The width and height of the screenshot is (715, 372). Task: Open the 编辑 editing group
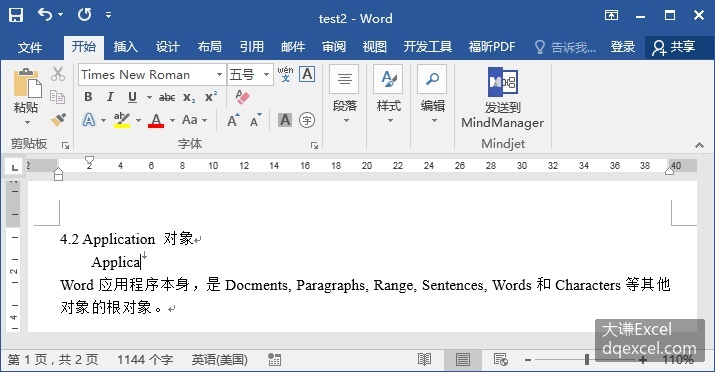click(432, 94)
